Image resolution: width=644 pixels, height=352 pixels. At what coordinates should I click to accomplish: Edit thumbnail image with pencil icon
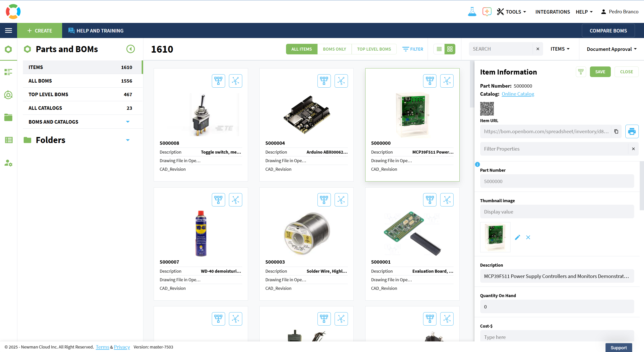(517, 237)
